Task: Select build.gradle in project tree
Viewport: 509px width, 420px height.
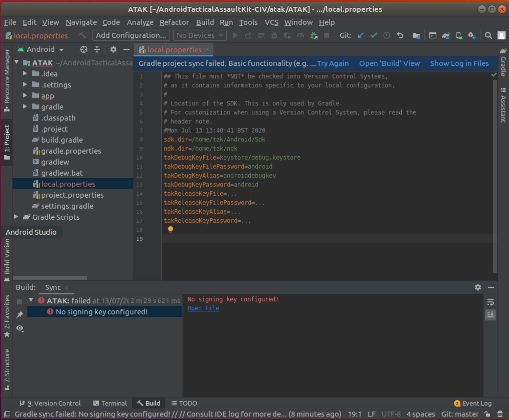Action: coord(62,140)
